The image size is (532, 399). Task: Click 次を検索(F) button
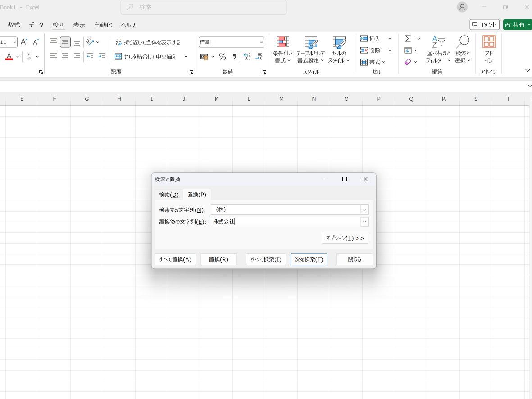(309, 259)
